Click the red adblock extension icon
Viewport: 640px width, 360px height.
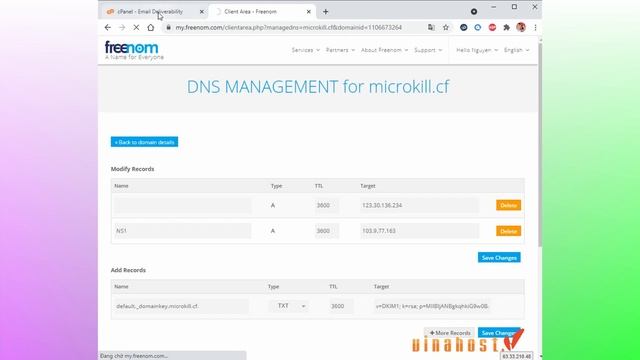coord(492,27)
